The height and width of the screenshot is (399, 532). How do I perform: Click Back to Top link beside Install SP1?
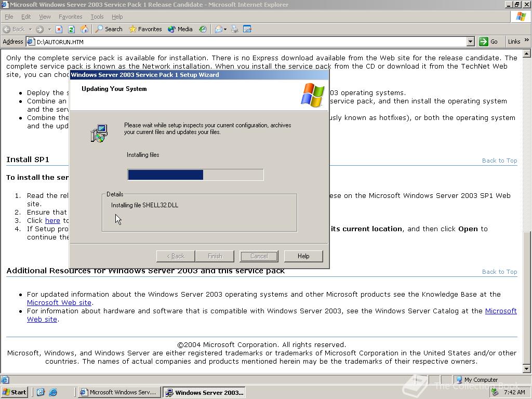click(499, 161)
